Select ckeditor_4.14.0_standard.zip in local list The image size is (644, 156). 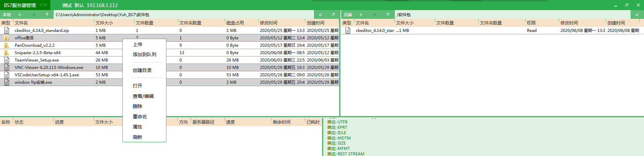tap(42, 30)
